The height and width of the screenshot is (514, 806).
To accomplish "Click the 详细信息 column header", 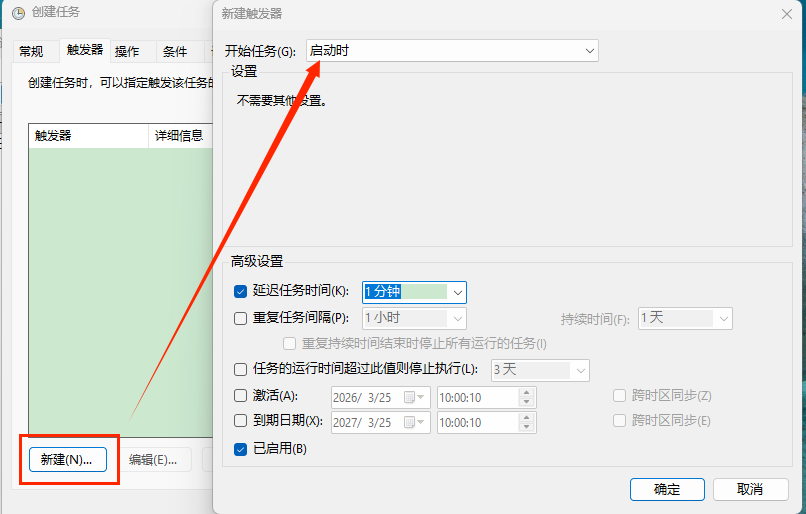I will [181, 136].
